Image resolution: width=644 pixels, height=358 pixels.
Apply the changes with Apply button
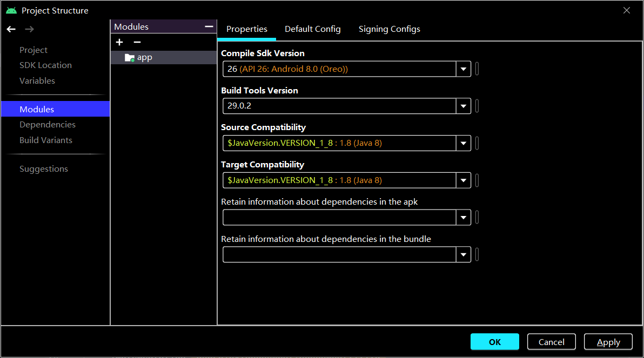(x=608, y=342)
